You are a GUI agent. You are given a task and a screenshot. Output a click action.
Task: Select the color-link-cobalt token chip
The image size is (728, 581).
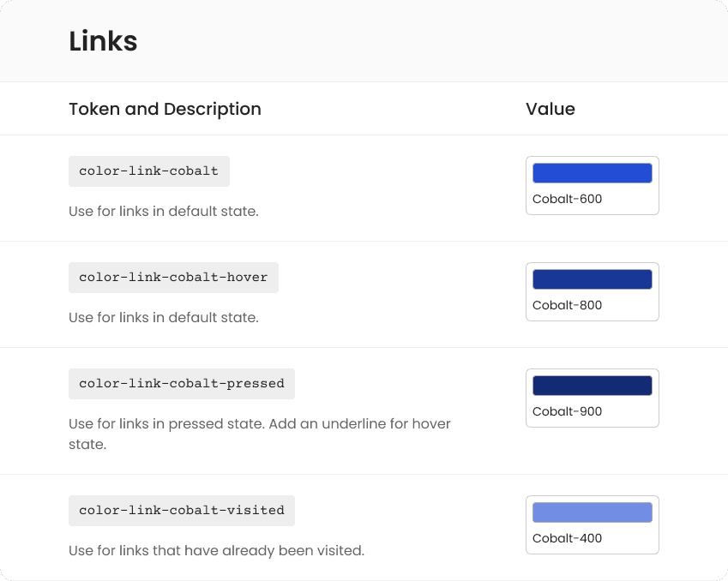149,171
